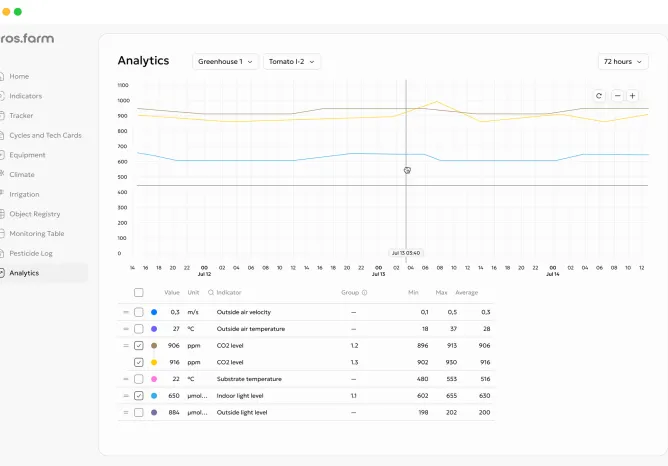Viewport: 668px width, 466px height.
Task: Click brown swatch of 906 ppm CO2 level
Action: [x=154, y=345]
